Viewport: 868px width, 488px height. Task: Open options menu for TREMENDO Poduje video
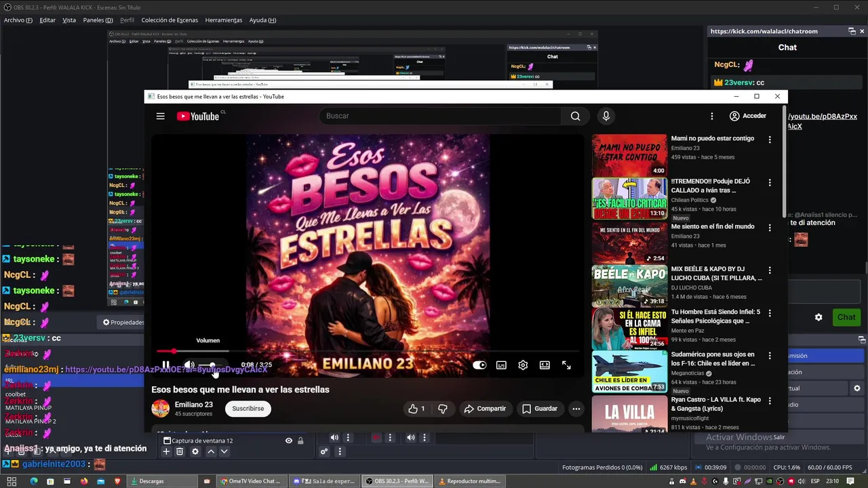coord(769,183)
